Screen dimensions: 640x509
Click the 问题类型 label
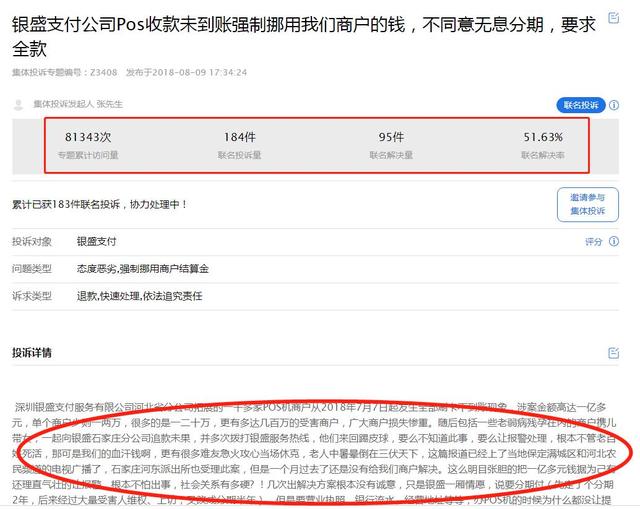click(32, 269)
